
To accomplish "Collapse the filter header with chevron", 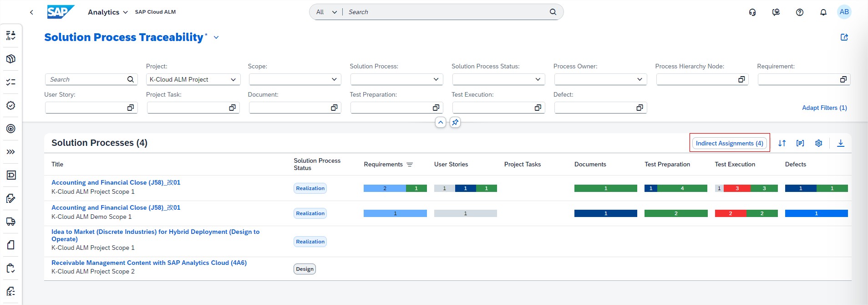I will click(x=440, y=122).
